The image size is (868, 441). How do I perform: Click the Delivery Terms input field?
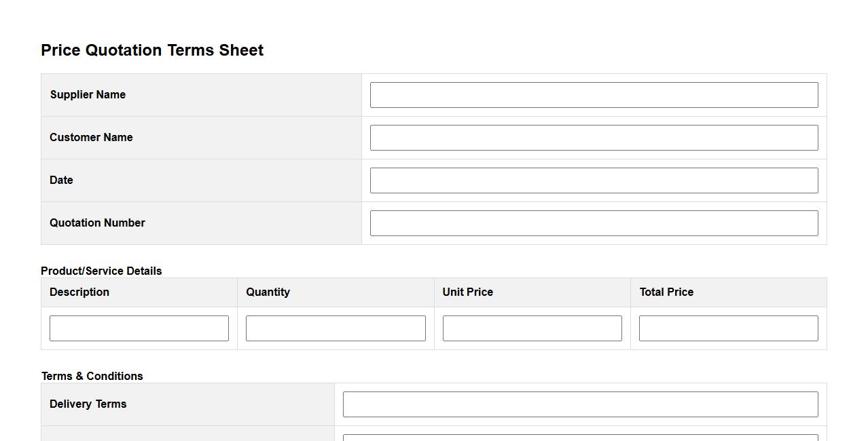click(x=580, y=404)
